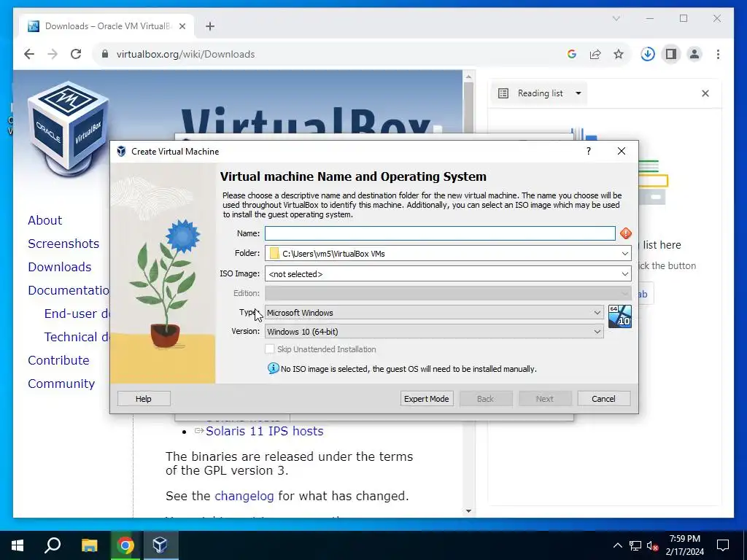Toggle the Chrome side panel icon
The width and height of the screenshot is (747, 560).
tap(671, 54)
